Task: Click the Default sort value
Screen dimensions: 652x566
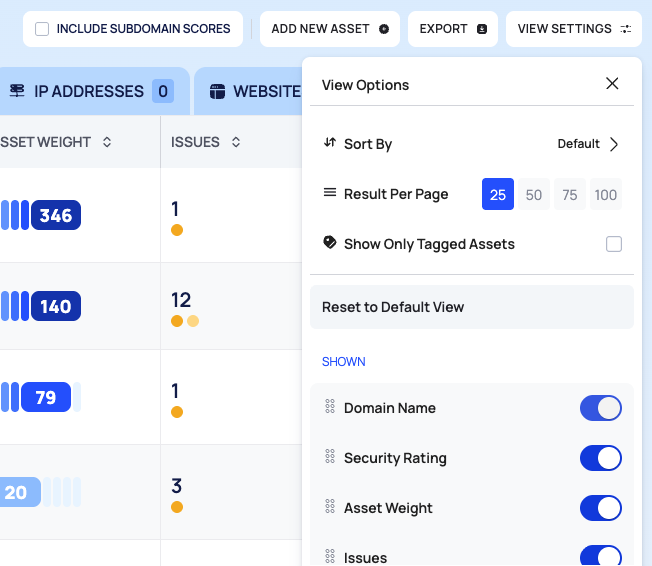Action: [578, 144]
